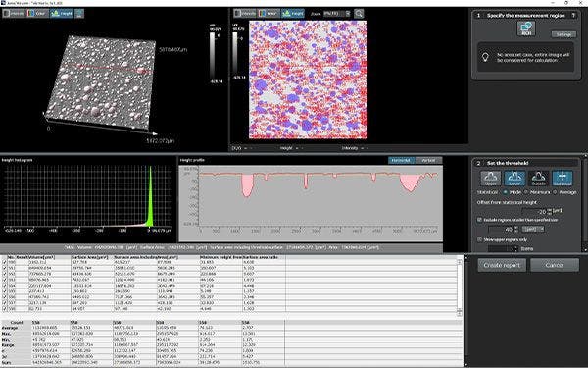This screenshot has width=588, height=368.
Task: Toggle checkbox for result row 550
Action: [x=5, y=262]
